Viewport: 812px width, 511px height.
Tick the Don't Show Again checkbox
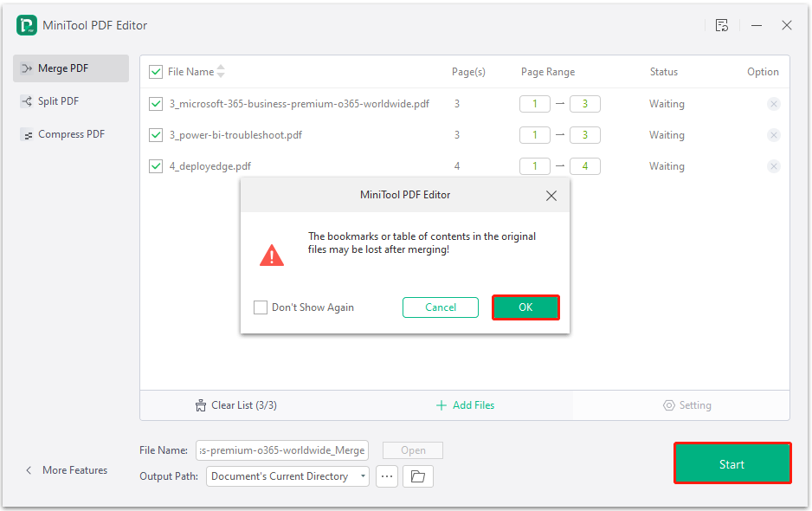261,307
